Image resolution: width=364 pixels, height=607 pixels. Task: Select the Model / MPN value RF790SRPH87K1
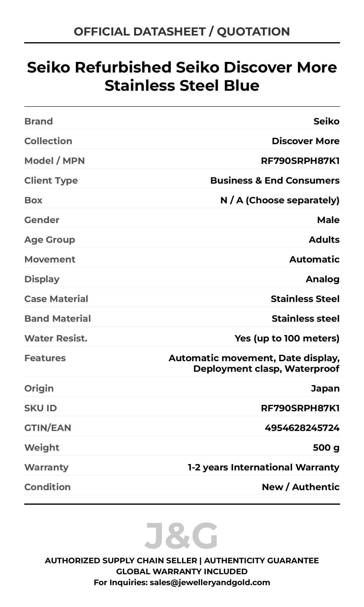(x=300, y=161)
